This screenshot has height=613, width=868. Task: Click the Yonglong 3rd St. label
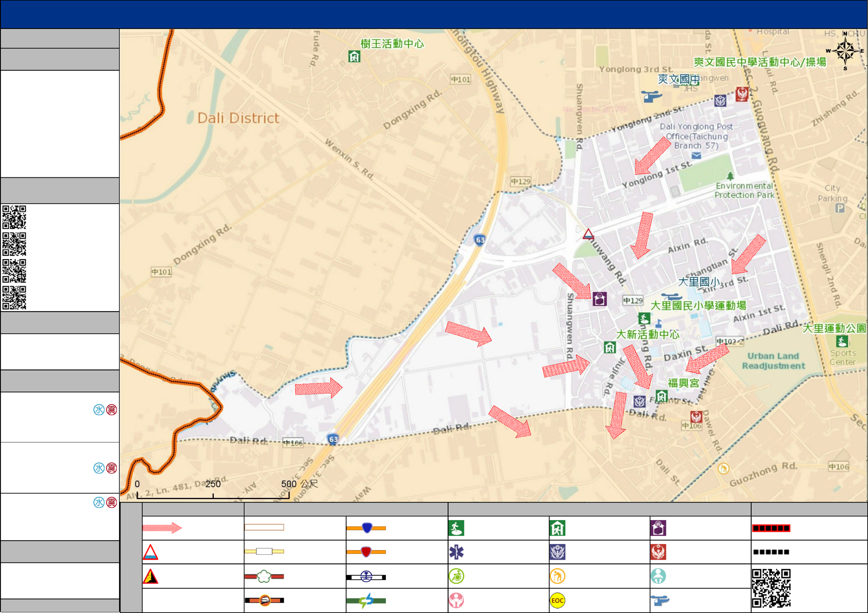(636, 69)
